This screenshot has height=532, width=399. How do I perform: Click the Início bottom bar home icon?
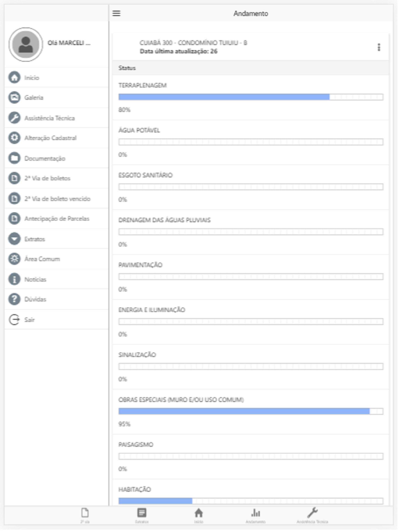pos(199,513)
